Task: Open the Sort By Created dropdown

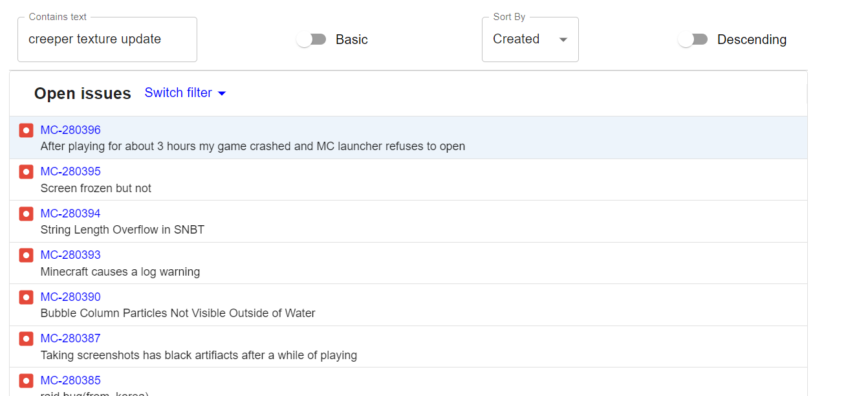Action: click(x=530, y=39)
